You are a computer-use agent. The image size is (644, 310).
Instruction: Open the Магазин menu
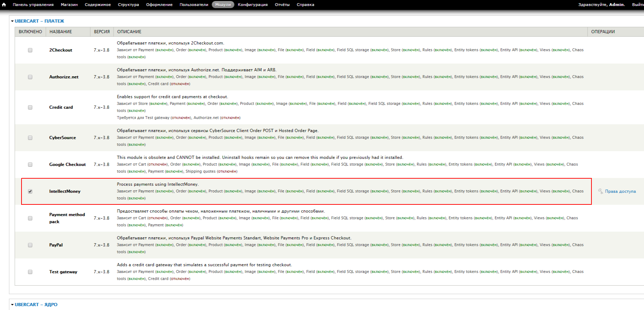point(69,5)
